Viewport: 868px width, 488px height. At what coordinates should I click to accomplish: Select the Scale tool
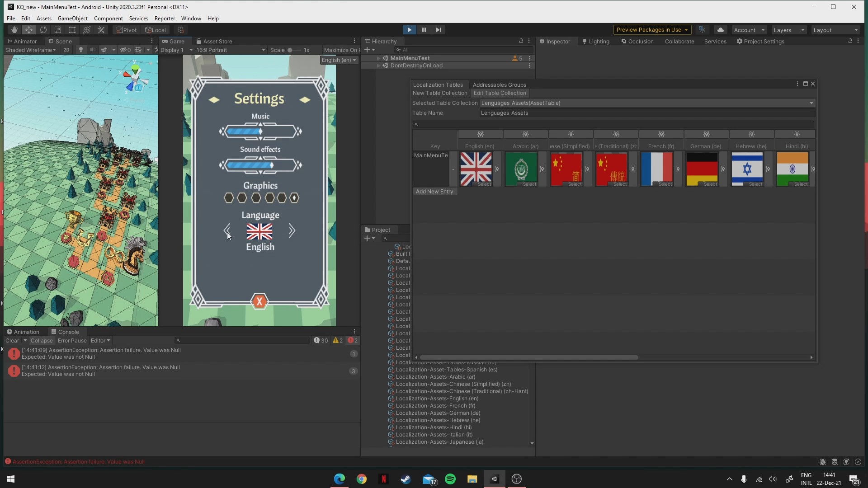click(58, 30)
